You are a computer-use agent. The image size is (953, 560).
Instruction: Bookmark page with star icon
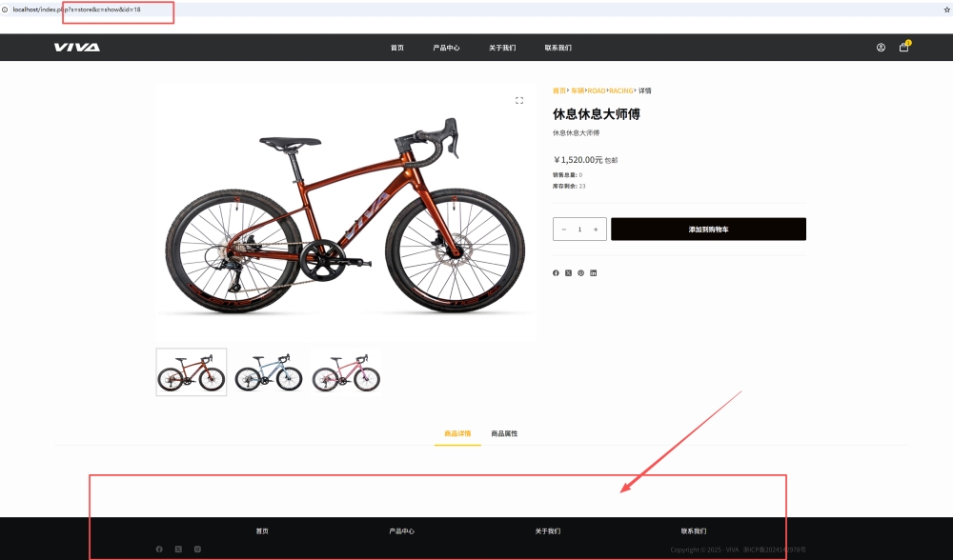coord(947,10)
